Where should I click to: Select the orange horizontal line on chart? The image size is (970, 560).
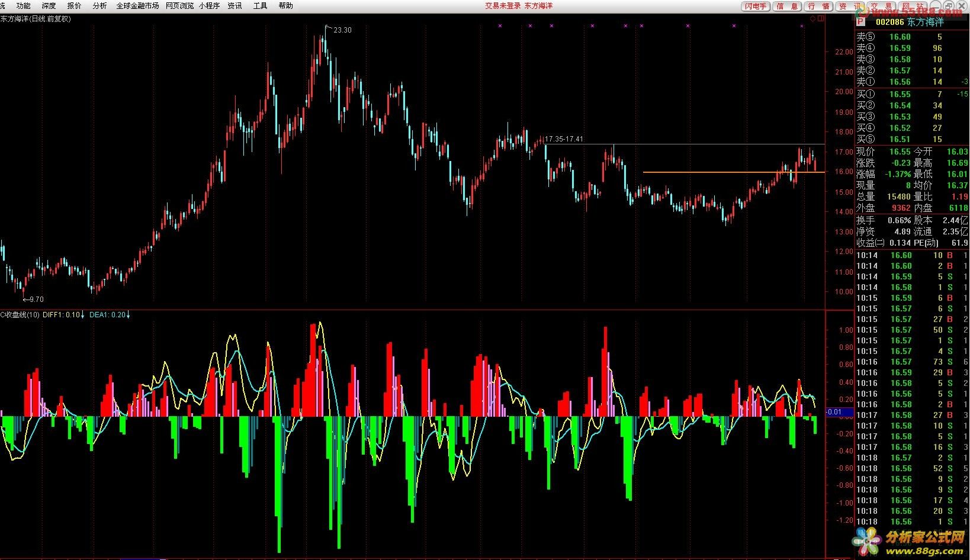[x=733, y=172]
